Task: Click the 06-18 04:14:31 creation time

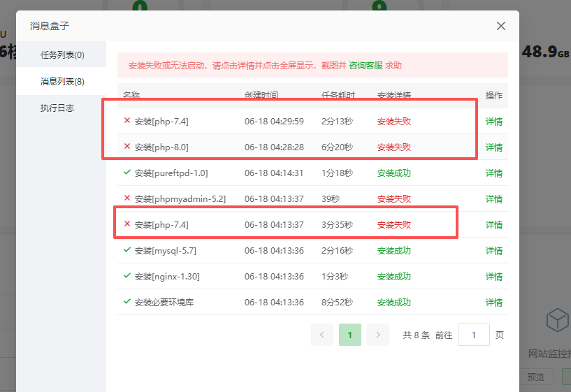Action: pyautogui.click(x=274, y=173)
